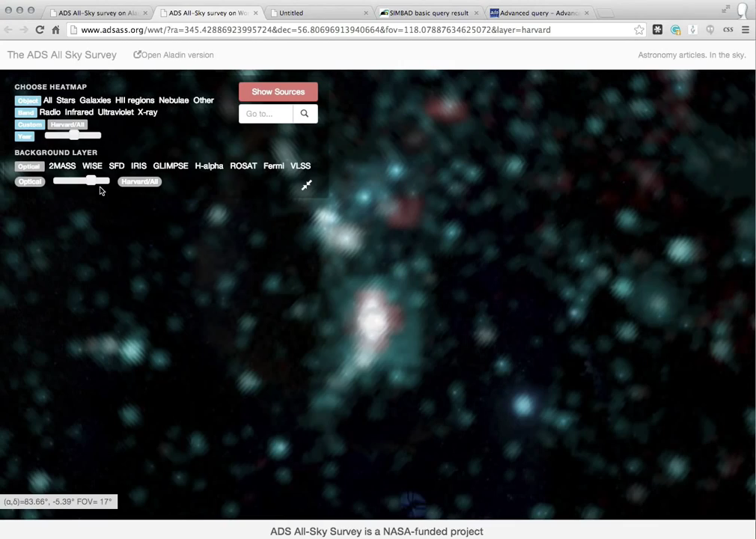Screen dimensions: 756x539
Task: Open the Advanced query browser tab
Action: [539, 13]
